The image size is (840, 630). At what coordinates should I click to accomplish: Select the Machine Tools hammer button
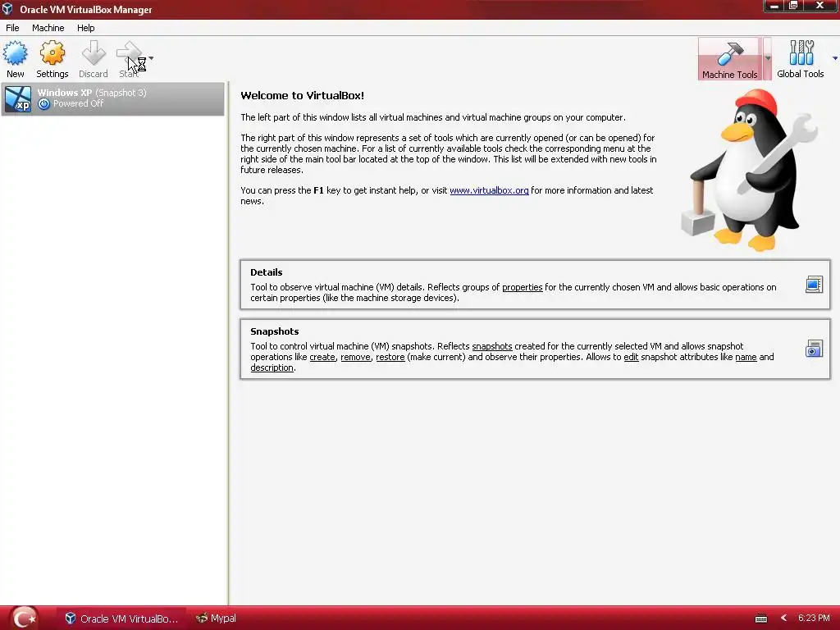[x=729, y=59]
